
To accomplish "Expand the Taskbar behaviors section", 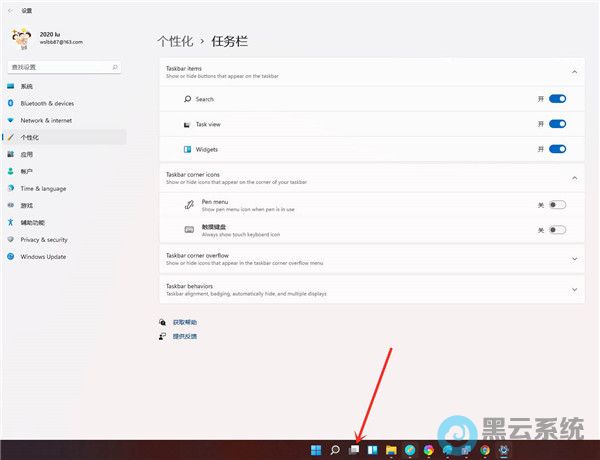I will coord(575,289).
